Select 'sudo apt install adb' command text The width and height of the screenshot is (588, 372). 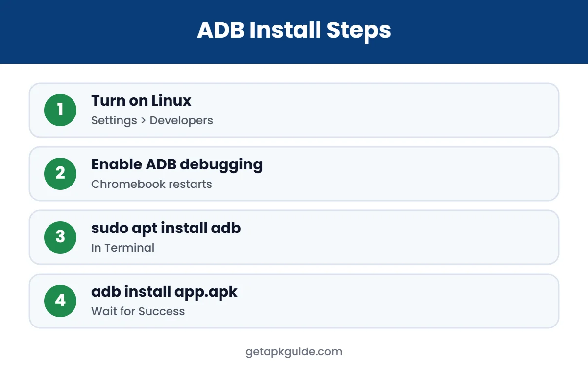(x=166, y=228)
